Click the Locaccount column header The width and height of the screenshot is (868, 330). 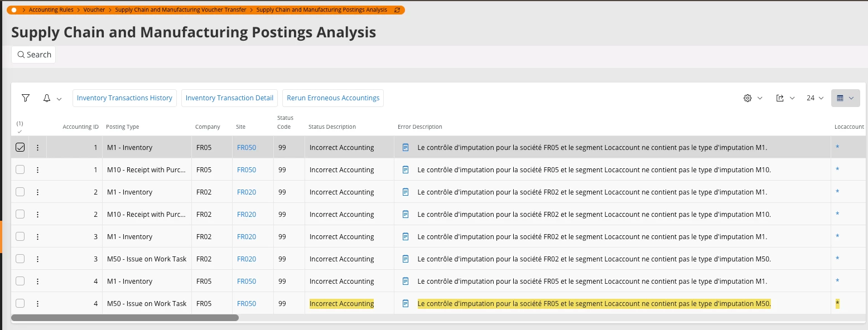click(849, 127)
